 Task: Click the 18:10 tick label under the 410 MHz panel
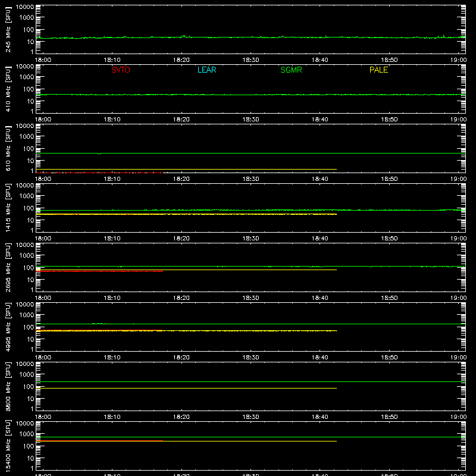click(112, 120)
